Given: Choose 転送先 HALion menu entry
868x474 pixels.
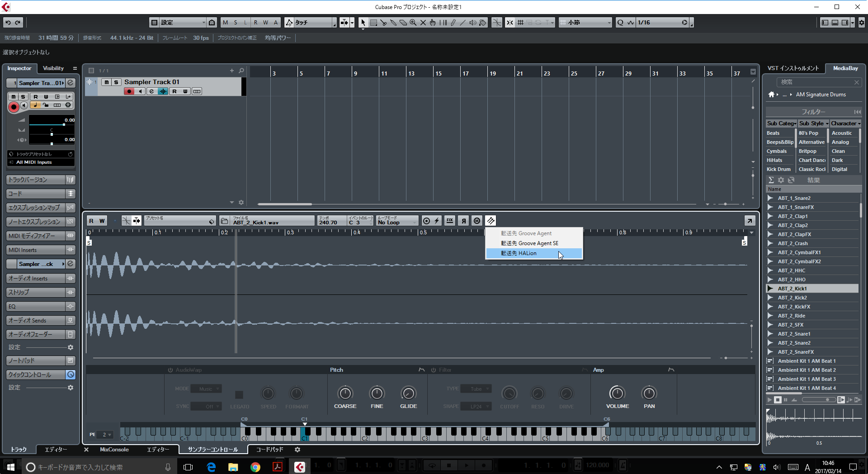Looking at the screenshot, I should [x=533, y=253].
